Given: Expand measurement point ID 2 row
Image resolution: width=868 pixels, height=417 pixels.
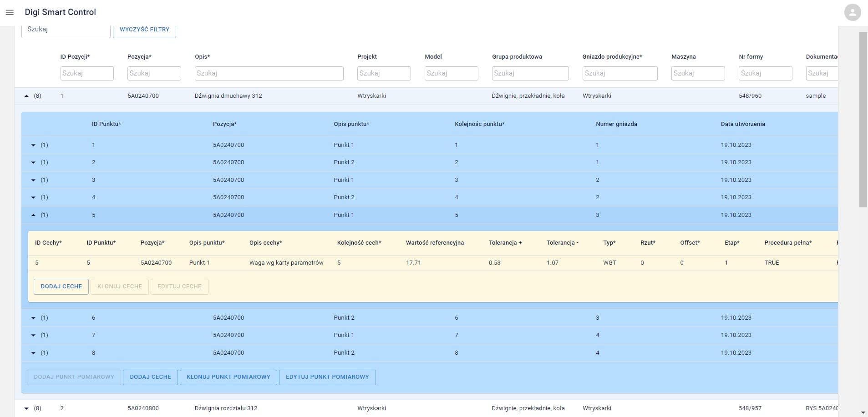Looking at the screenshot, I should click(x=33, y=162).
